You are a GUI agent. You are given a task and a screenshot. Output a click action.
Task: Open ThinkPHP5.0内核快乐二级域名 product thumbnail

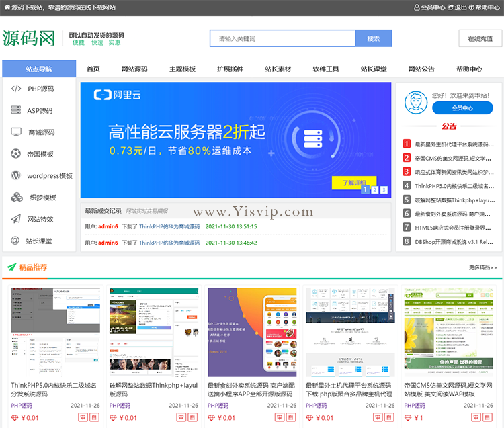[56, 332]
